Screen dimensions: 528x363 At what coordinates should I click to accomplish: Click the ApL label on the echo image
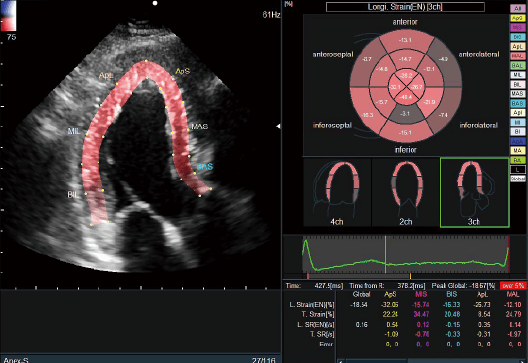point(106,76)
